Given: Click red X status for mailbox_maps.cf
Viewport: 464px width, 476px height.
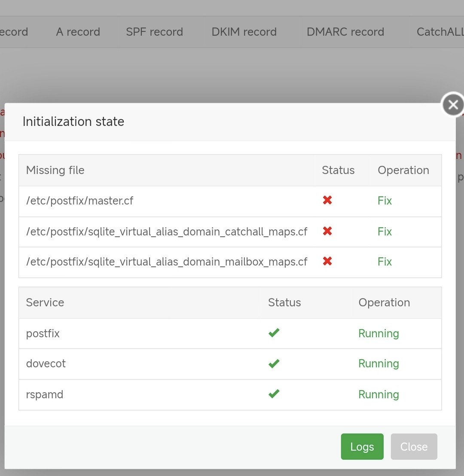Looking at the screenshot, I should coord(327,261).
